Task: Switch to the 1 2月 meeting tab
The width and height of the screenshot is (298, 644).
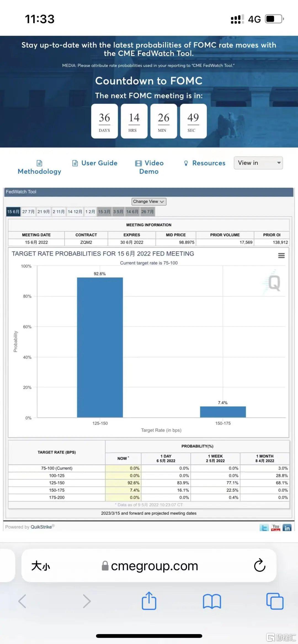Action: [90, 212]
